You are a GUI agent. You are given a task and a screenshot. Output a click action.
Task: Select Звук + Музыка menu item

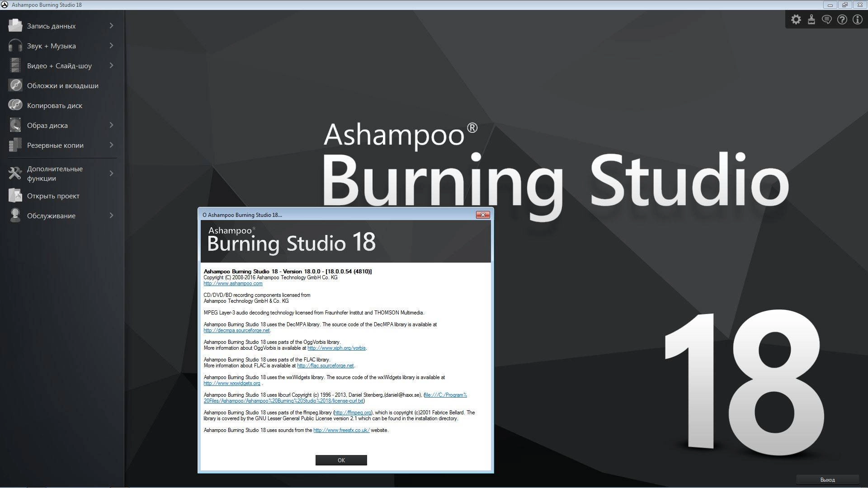pos(62,46)
